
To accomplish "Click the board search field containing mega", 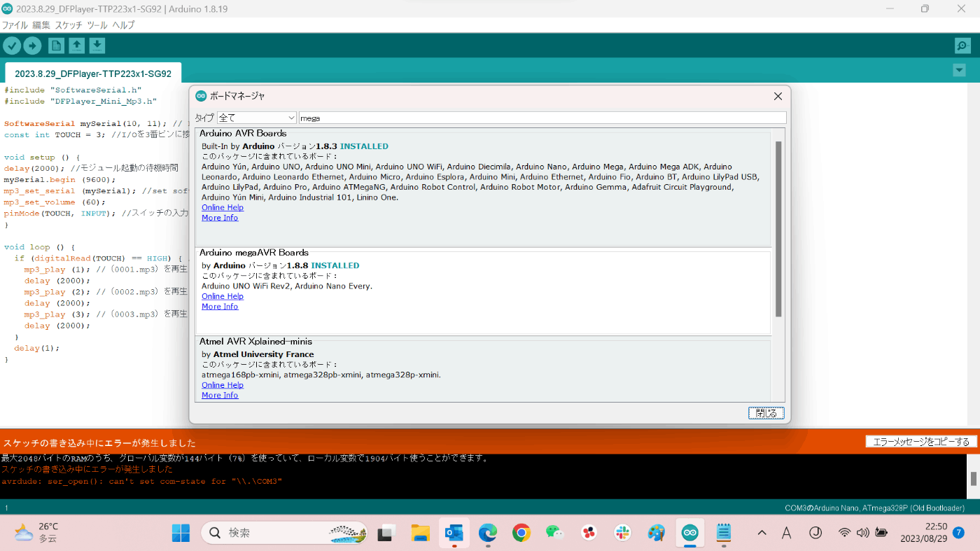I will [542, 118].
